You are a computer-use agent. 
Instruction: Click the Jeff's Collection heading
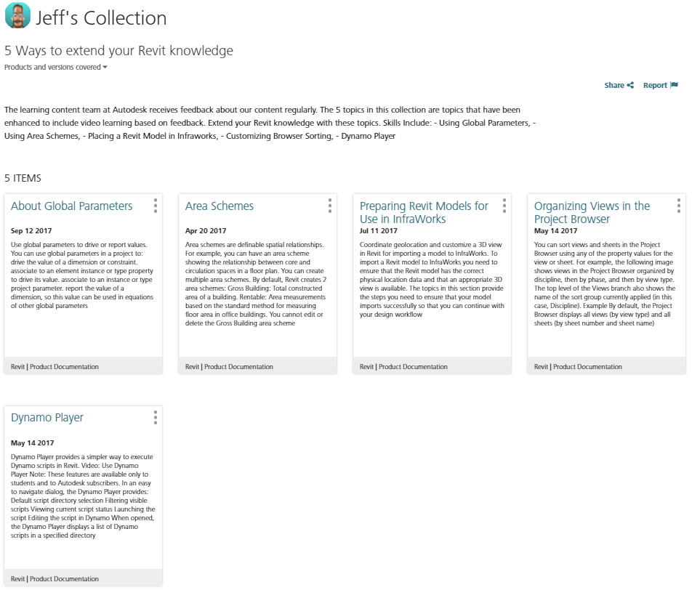(101, 18)
